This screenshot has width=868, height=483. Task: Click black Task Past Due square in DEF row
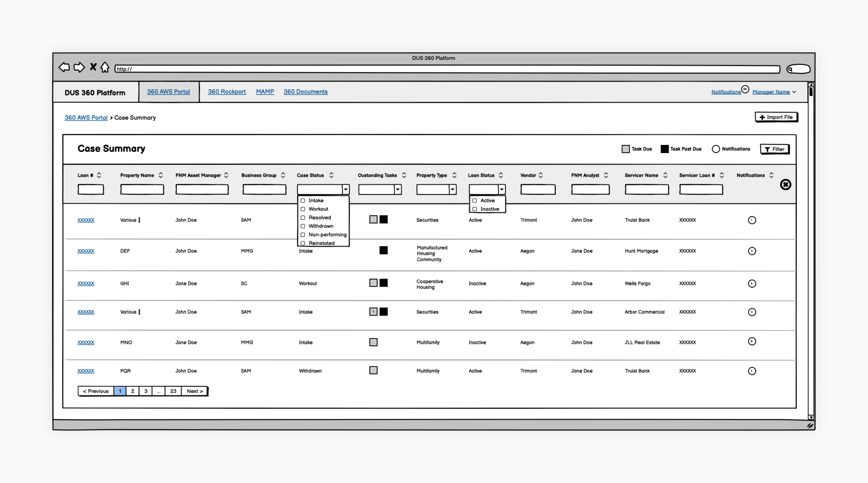[x=383, y=251]
